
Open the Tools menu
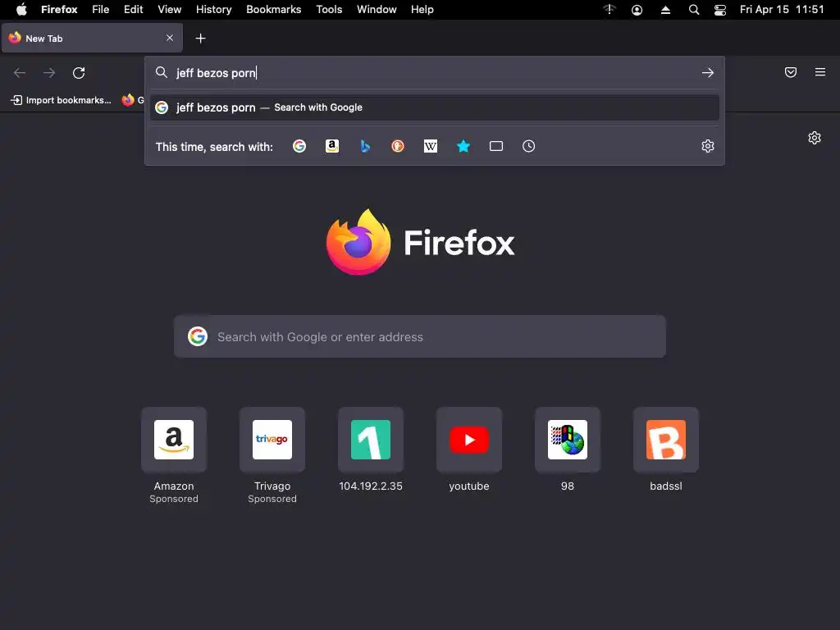pos(329,10)
